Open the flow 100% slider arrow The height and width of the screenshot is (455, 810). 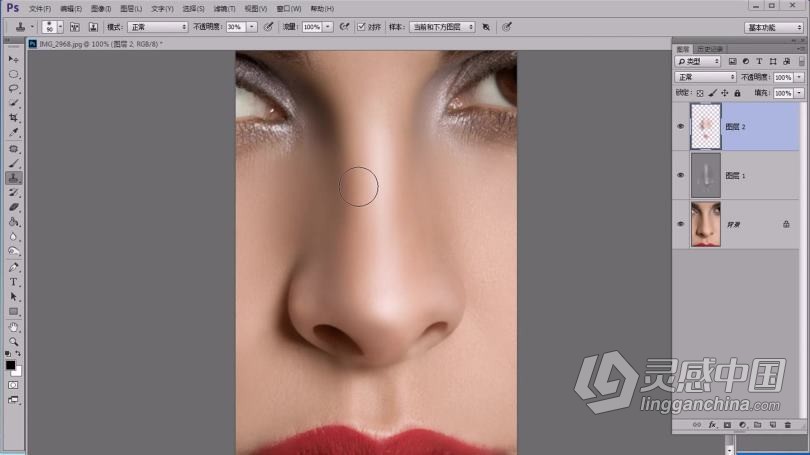click(x=328, y=27)
